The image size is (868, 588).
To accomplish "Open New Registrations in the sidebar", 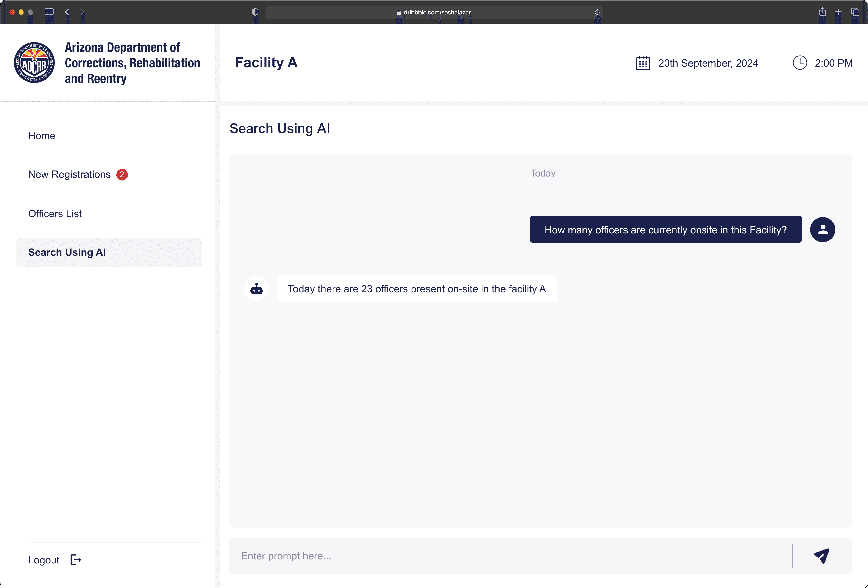I will (x=69, y=174).
